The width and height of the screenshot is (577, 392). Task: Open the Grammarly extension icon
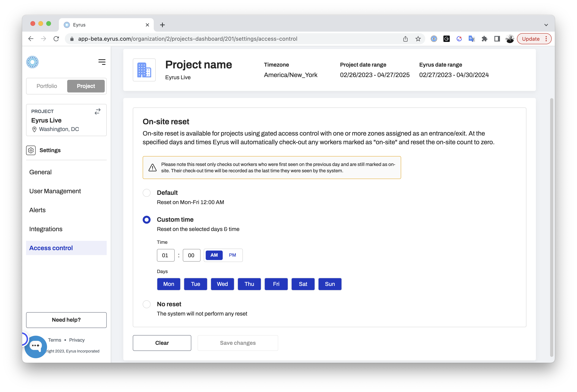[446, 39]
